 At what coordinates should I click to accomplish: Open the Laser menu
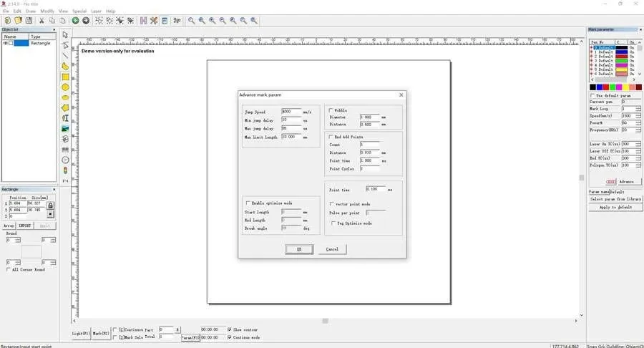pyautogui.click(x=96, y=11)
